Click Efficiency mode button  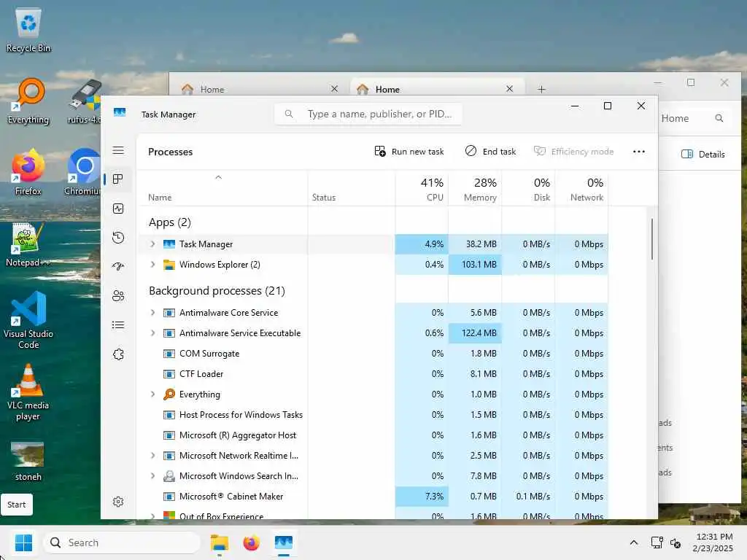[573, 152]
